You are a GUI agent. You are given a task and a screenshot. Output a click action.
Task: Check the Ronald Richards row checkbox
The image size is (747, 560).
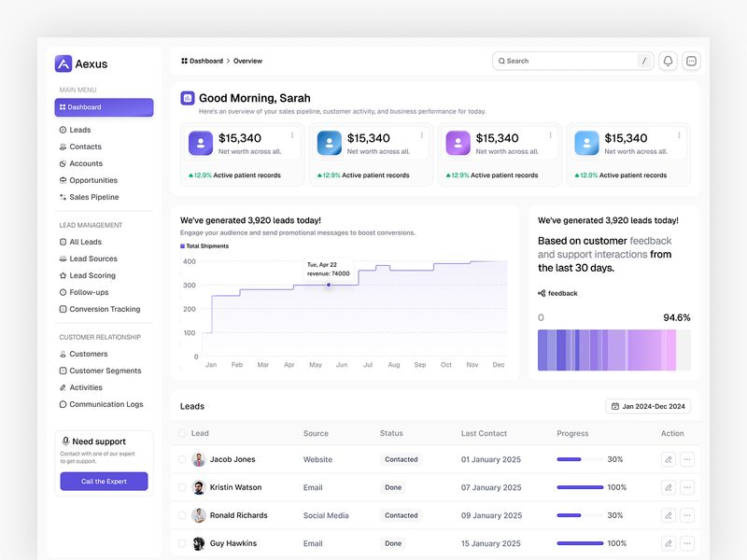point(182,515)
